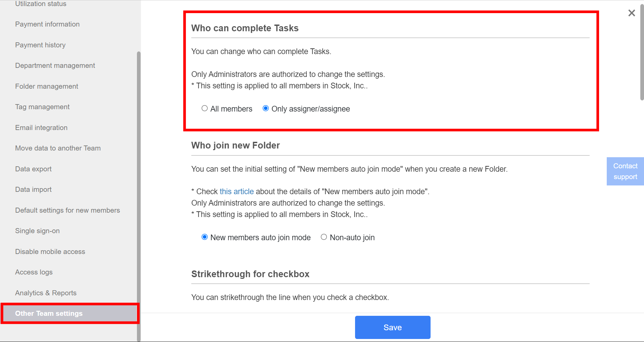
Task: Choose 'Only assigner/assignee' for task completion
Action: tap(265, 108)
